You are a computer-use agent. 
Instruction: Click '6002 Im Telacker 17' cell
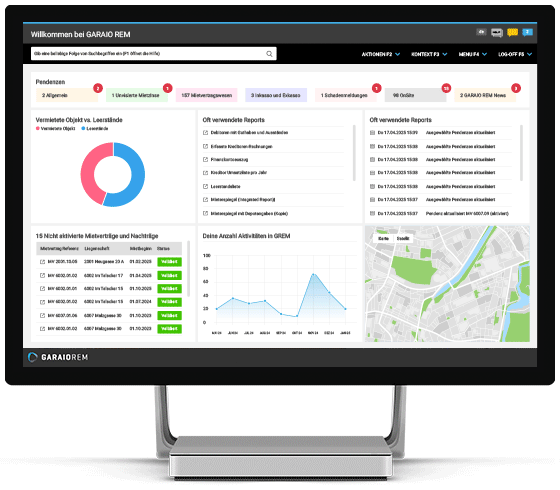(103, 275)
